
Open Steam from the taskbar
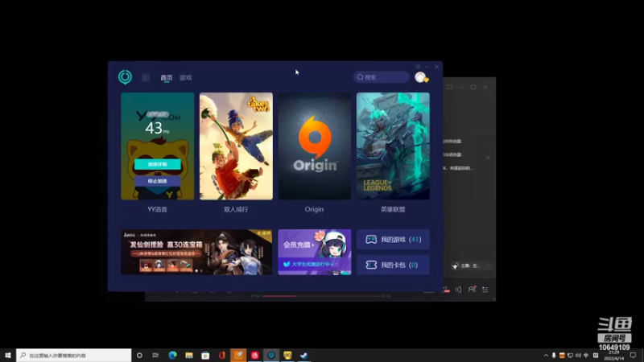[304, 355]
